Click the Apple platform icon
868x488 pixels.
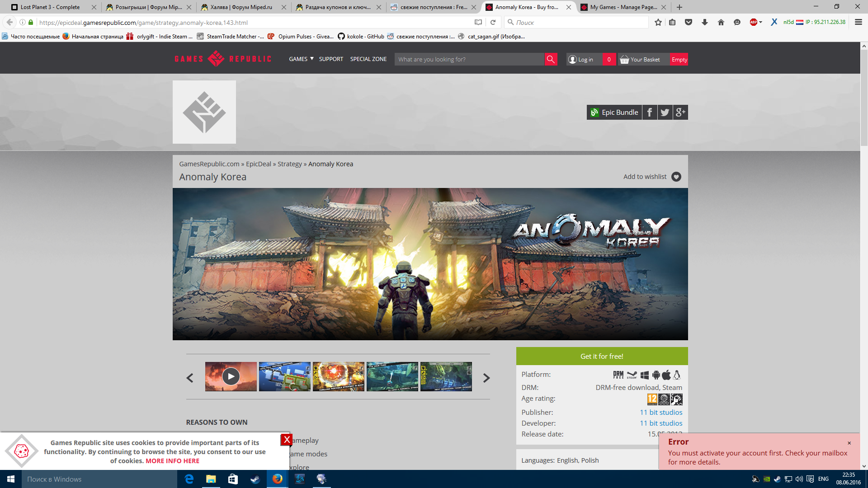(666, 375)
